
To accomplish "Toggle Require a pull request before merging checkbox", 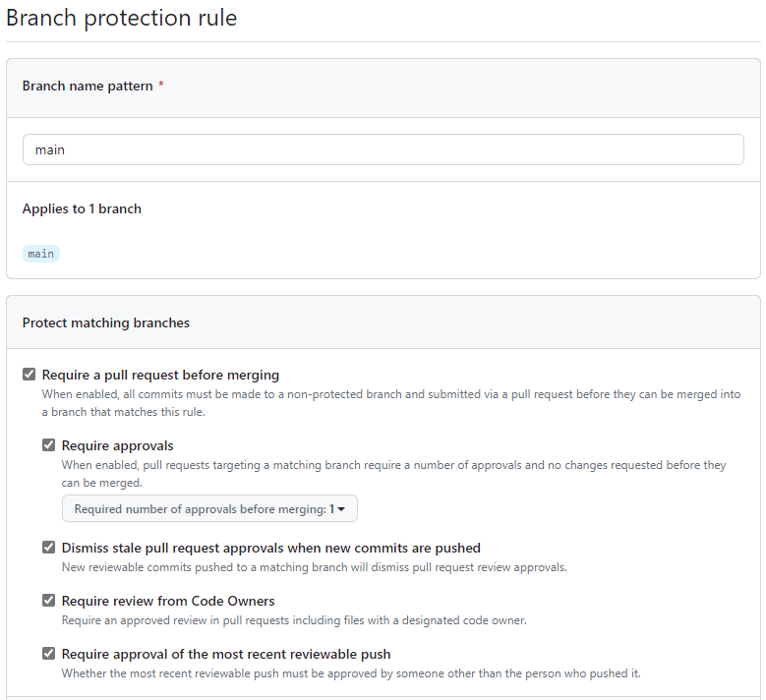I will (x=29, y=375).
